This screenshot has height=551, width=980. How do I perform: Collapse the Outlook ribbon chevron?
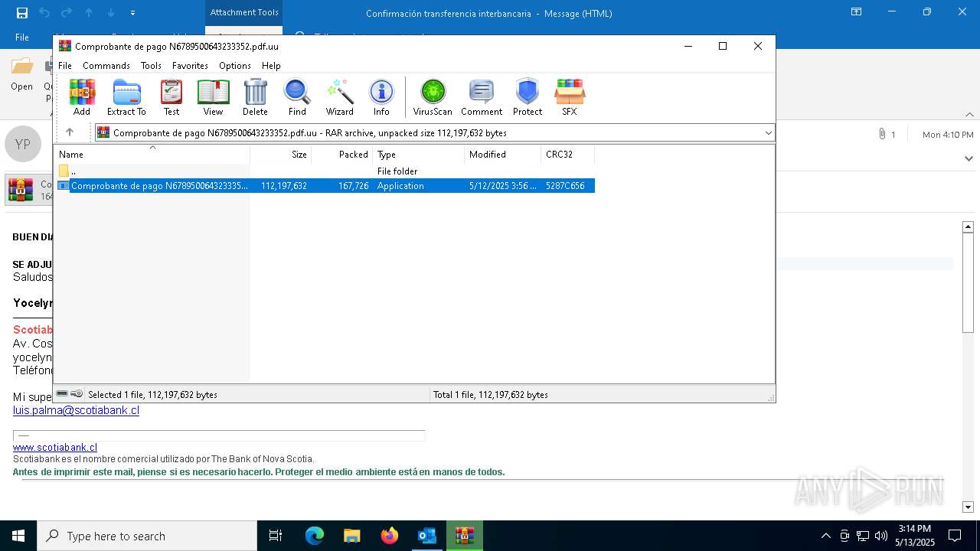969,114
